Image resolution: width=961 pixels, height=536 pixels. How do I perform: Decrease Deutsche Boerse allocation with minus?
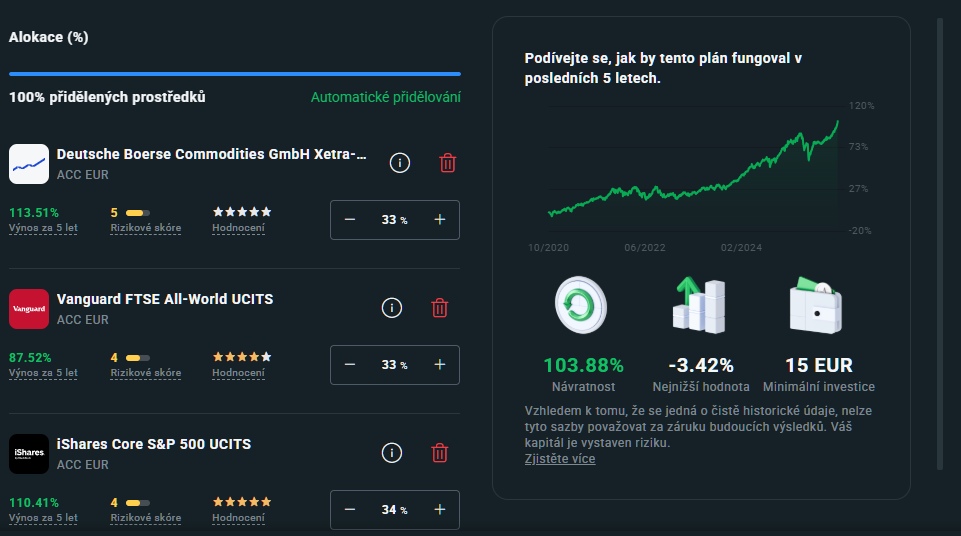click(350, 220)
